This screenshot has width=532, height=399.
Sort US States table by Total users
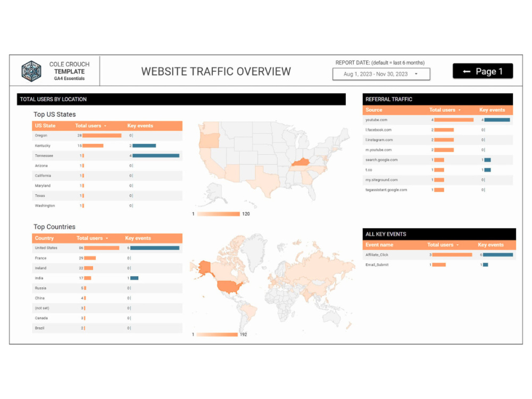pos(90,126)
